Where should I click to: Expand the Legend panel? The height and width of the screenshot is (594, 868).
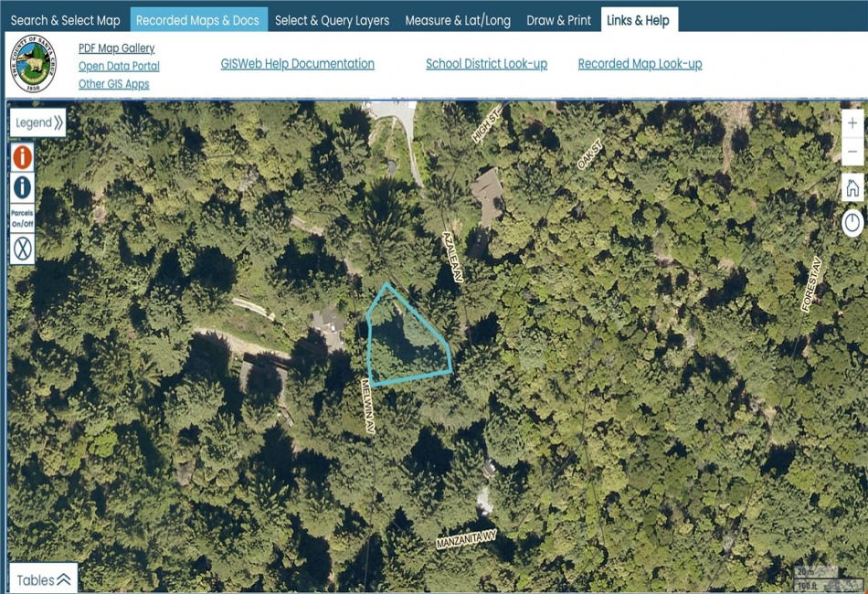coord(38,122)
